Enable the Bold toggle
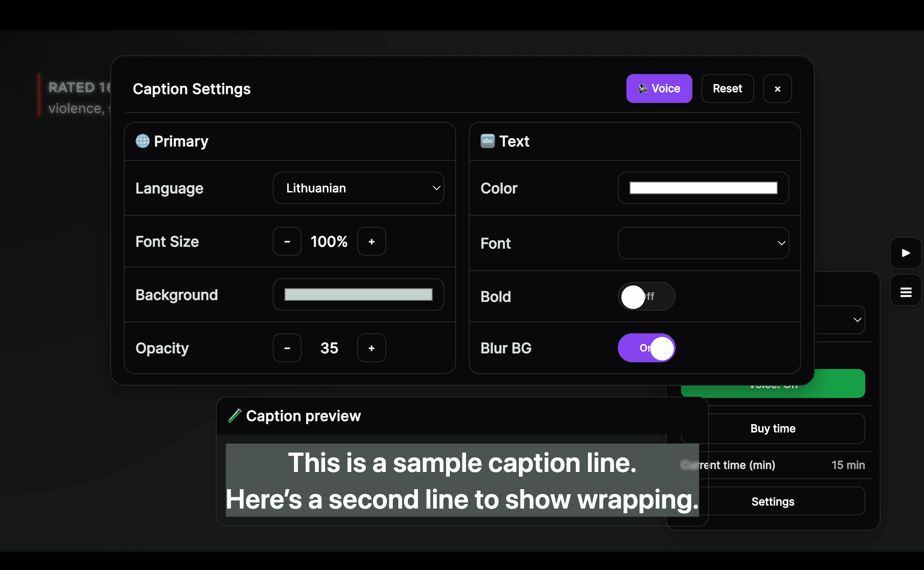 click(x=646, y=297)
